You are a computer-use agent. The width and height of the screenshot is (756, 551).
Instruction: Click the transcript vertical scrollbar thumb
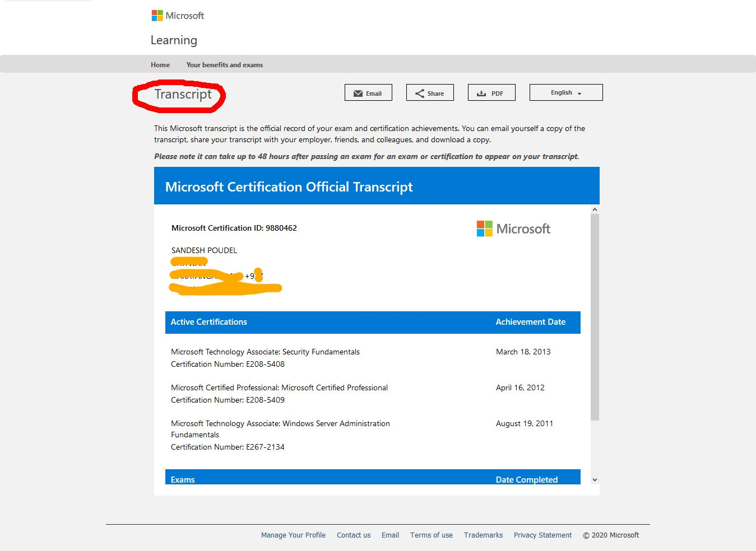click(x=595, y=316)
